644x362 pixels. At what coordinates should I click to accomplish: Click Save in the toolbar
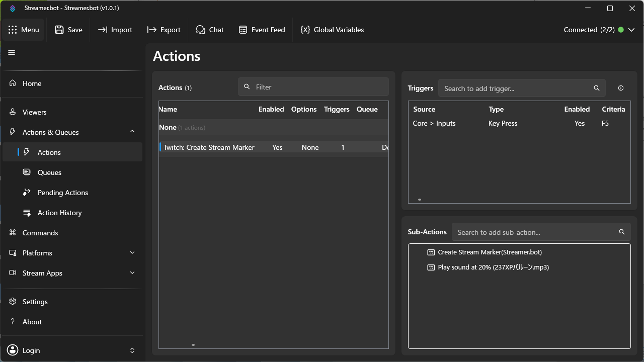coord(68,30)
